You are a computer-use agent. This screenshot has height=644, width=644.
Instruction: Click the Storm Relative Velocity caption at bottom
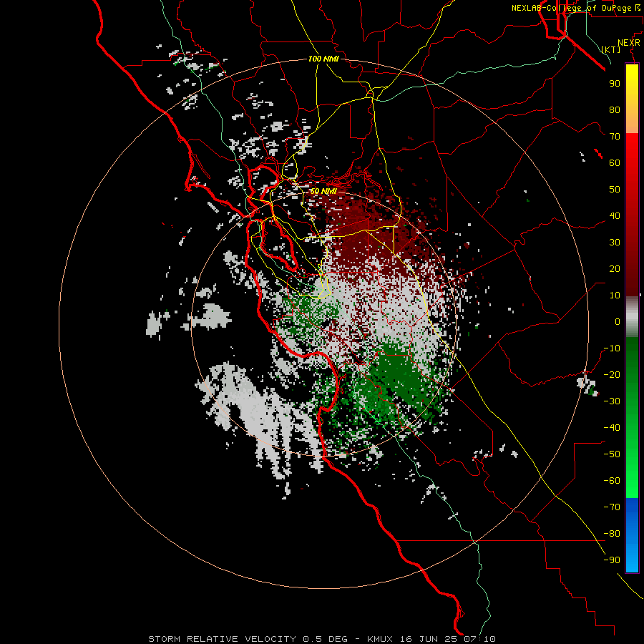pos(321,639)
